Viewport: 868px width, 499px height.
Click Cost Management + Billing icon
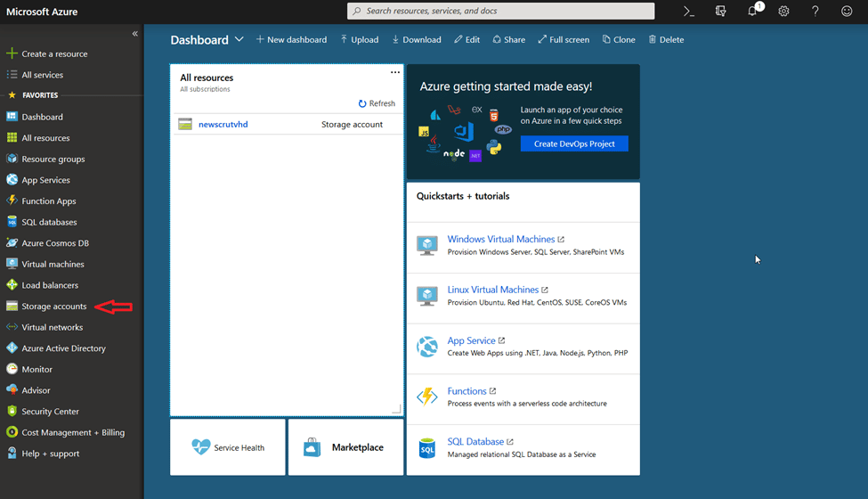point(12,432)
